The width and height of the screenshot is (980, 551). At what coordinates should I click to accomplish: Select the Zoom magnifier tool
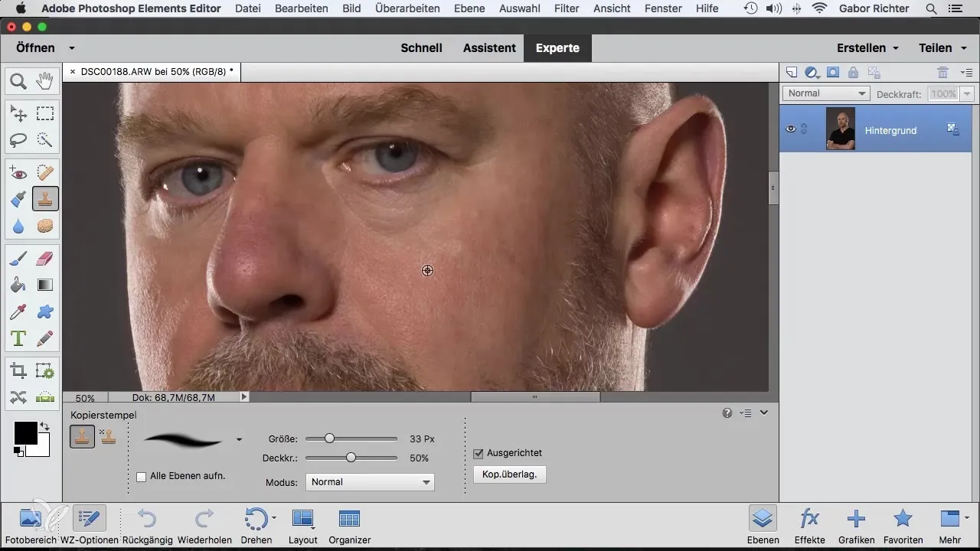coord(18,80)
